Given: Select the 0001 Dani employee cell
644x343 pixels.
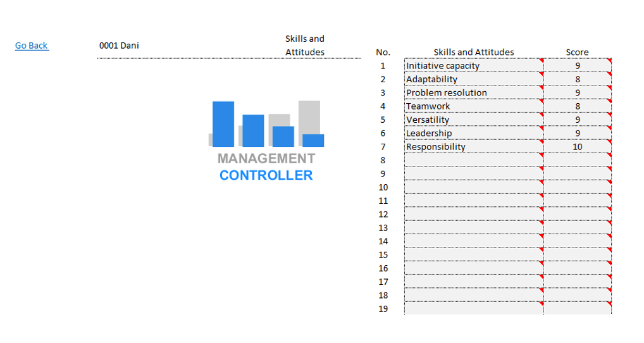Looking at the screenshot, I should pyautogui.click(x=119, y=46).
